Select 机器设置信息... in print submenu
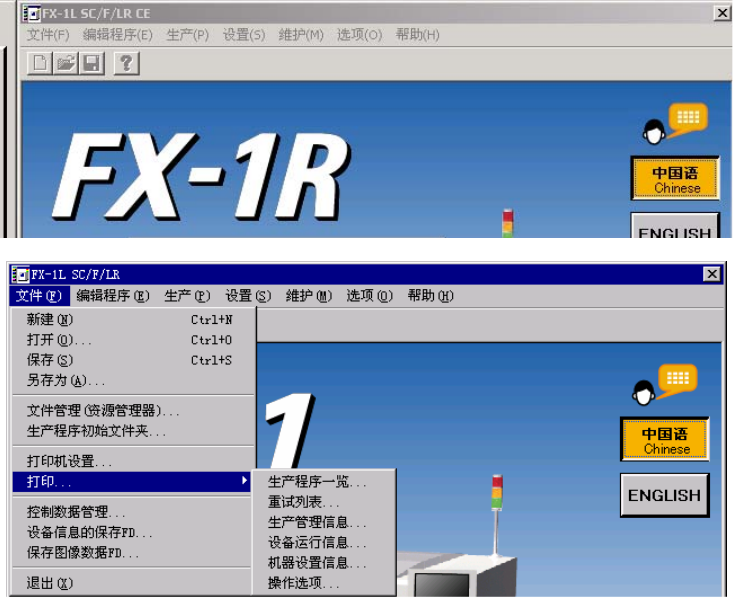This screenshot has width=733, height=598. [324, 563]
